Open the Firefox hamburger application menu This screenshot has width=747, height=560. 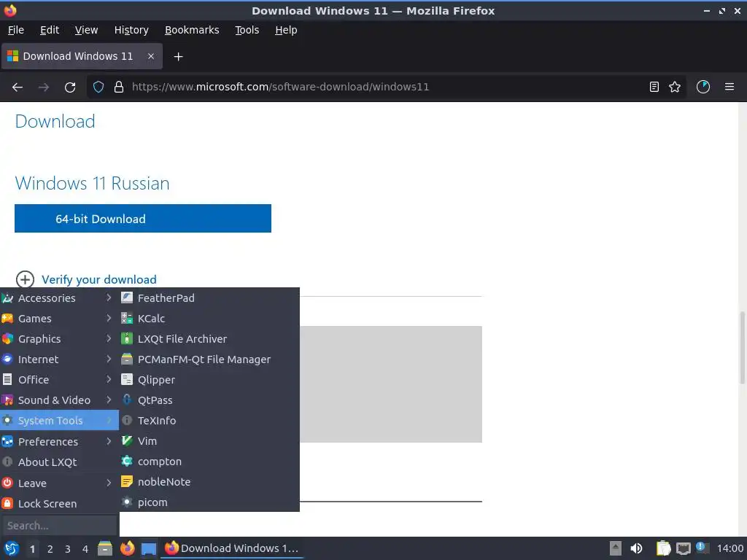729,87
